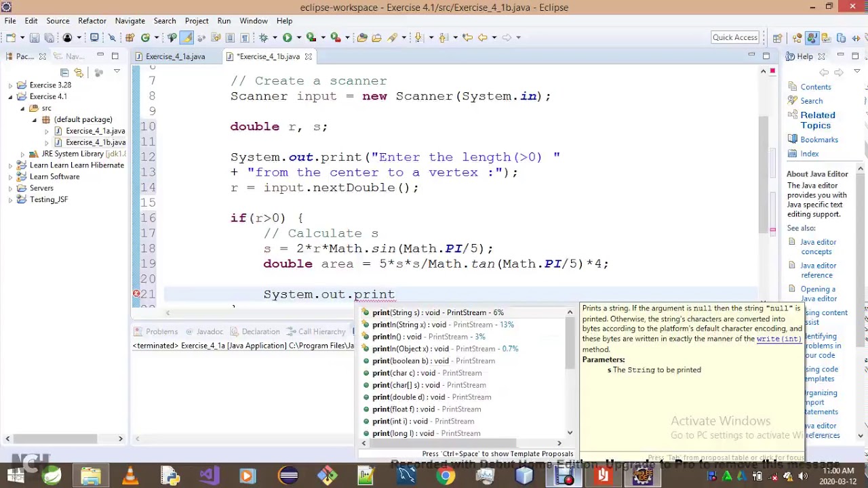Switch to the Navigator view tab
The width and height of the screenshot is (868, 488).
70,56
